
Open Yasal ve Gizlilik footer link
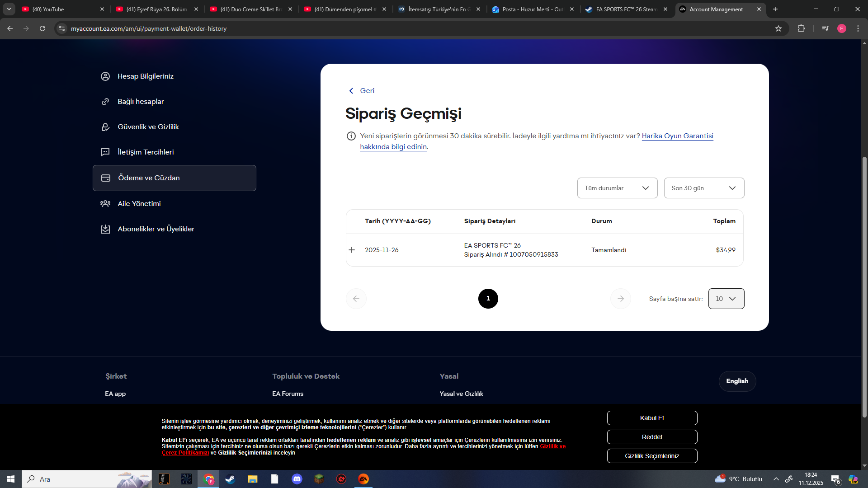(461, 394)
